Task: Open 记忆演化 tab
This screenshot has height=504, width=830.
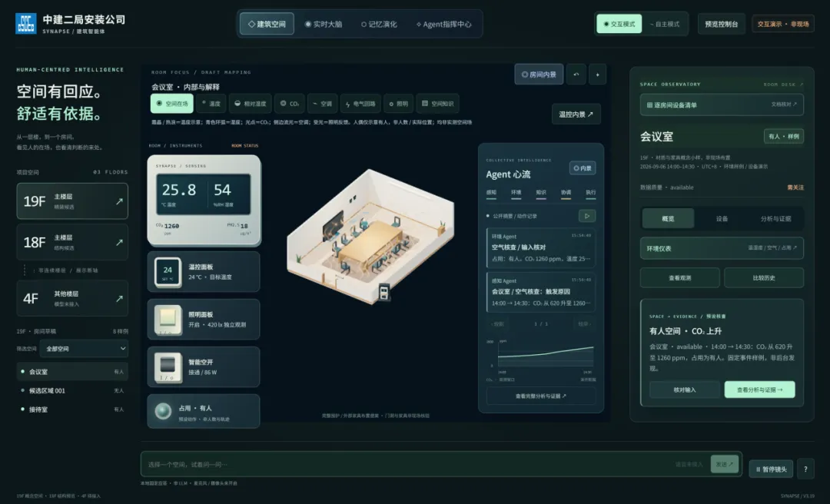Action: coord(379,24)
